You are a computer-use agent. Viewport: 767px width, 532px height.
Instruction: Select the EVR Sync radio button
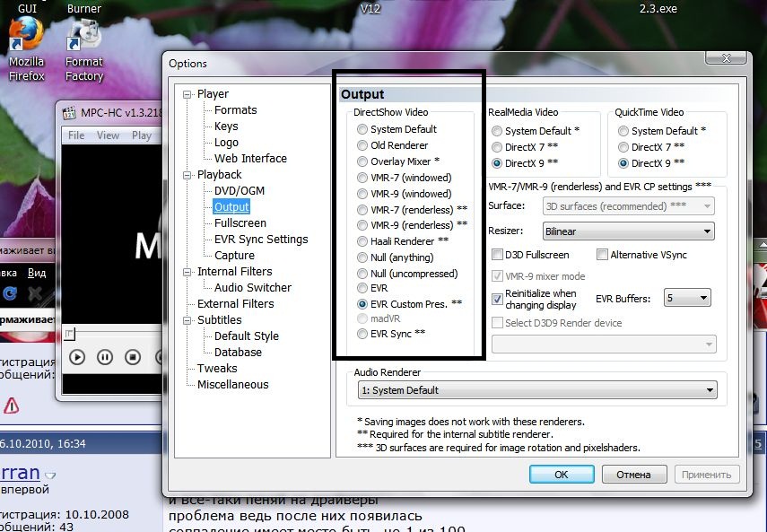click(362, 334)
